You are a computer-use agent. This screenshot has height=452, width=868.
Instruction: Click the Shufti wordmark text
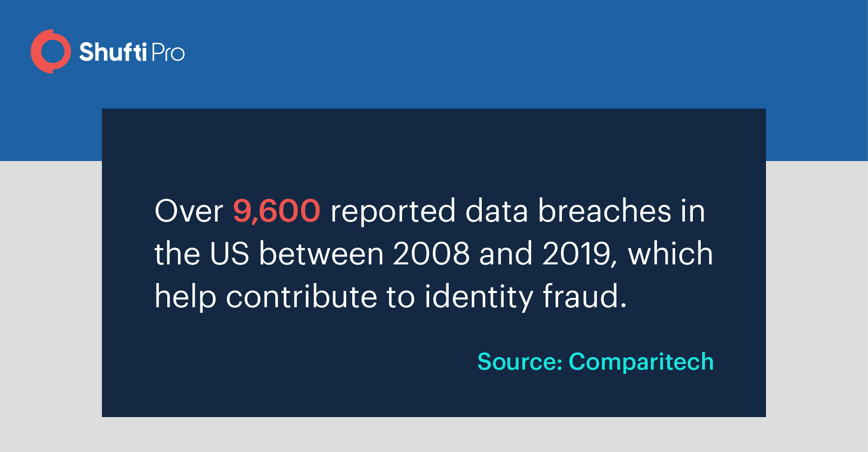113,52
